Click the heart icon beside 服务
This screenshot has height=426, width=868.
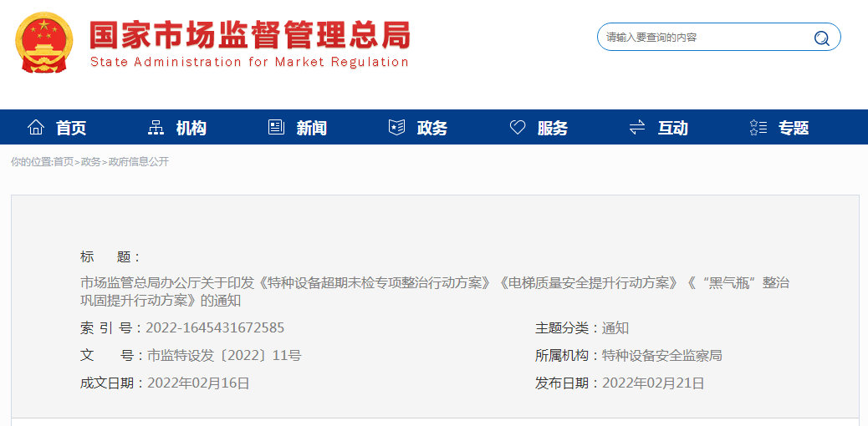point(518,128)
